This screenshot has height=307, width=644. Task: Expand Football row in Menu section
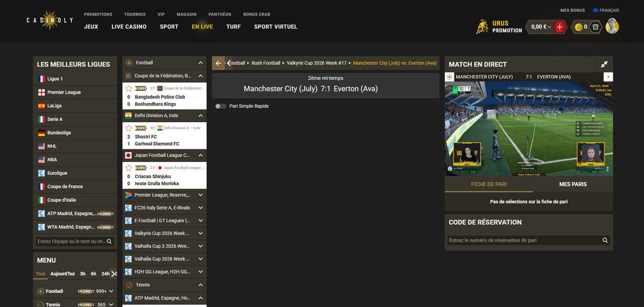[x=111, y=291]
